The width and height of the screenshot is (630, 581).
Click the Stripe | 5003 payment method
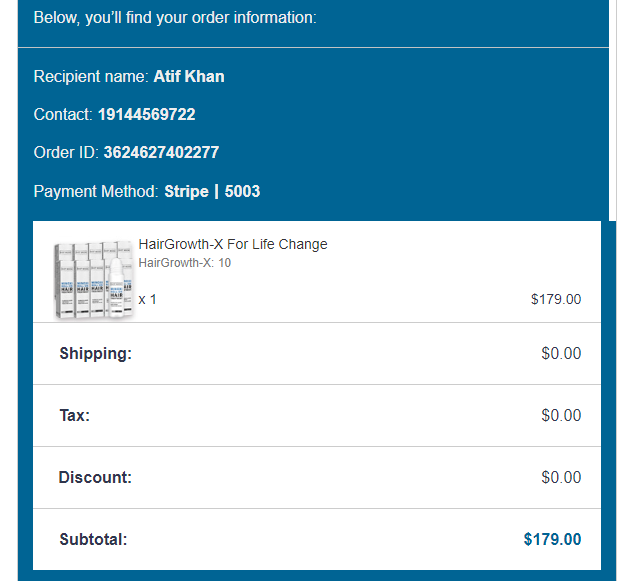click(212, 191)
